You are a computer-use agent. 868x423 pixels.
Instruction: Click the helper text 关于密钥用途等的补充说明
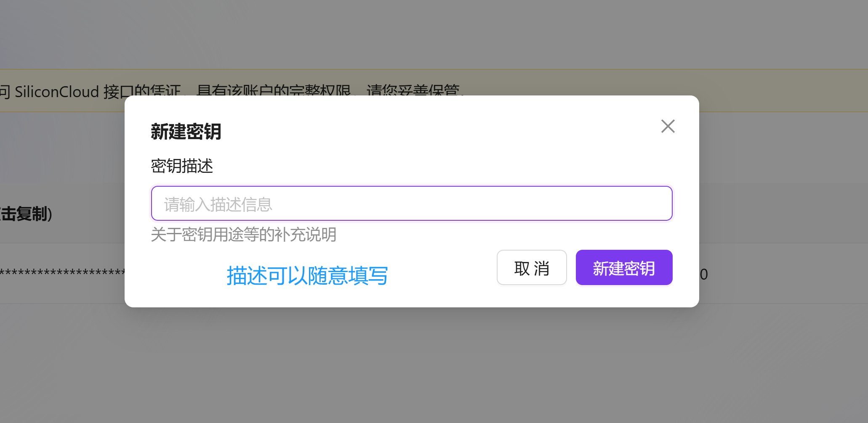coord(243,235)
